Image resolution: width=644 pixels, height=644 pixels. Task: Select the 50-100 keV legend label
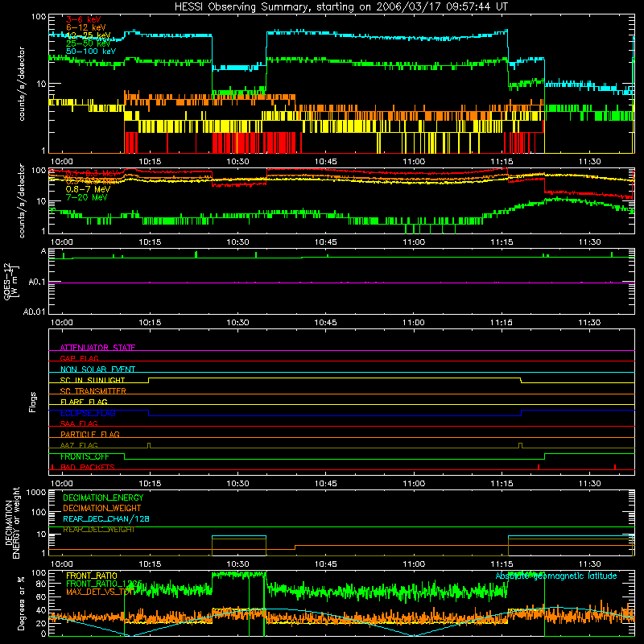pos(91,52)
